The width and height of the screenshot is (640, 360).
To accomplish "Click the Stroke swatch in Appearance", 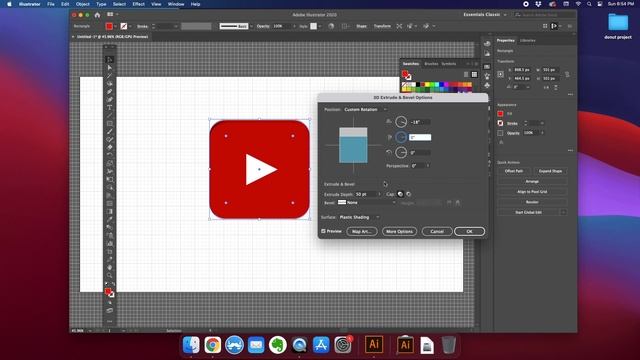I will coord(500,123).
